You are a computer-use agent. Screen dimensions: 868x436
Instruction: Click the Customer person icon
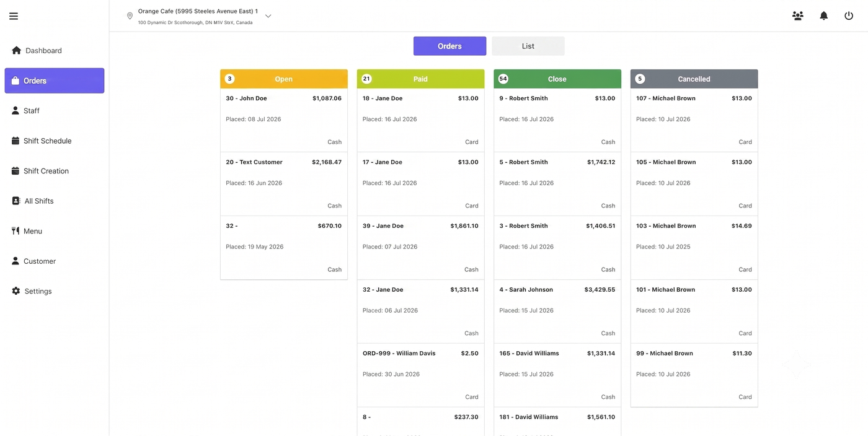[15, 261]
